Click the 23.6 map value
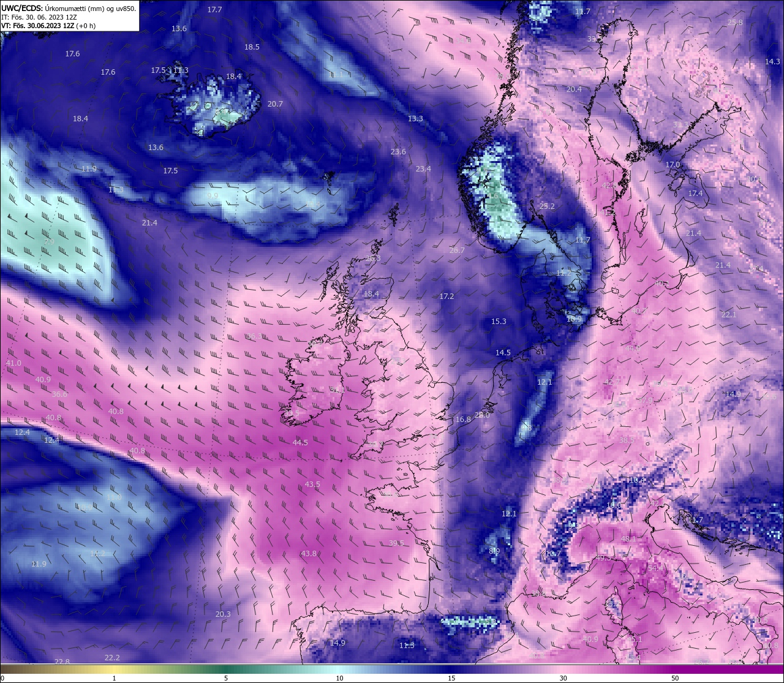Viewport: 784px width, 683px height. (x=398, y=152)
